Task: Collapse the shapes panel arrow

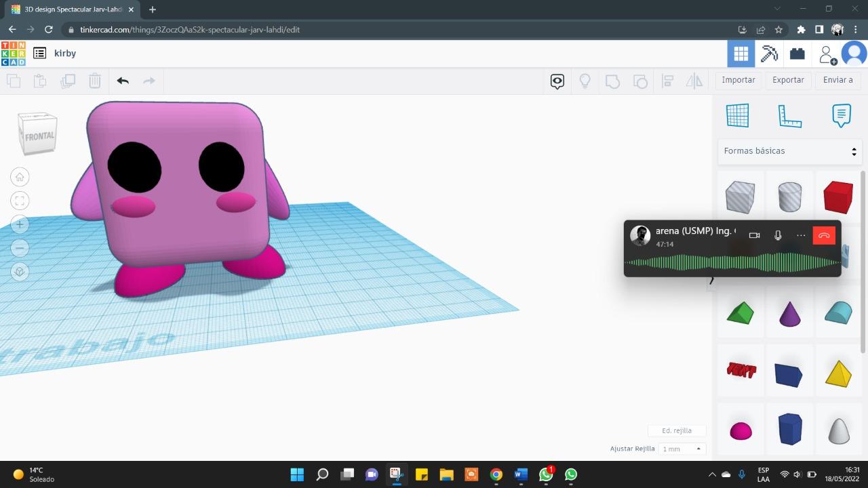Action: (711, 280)
